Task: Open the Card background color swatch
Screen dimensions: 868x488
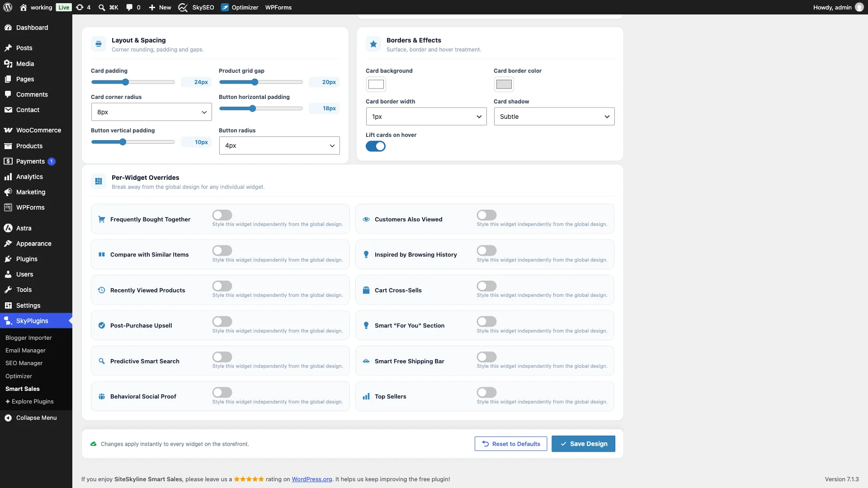Action: [376, 84]
